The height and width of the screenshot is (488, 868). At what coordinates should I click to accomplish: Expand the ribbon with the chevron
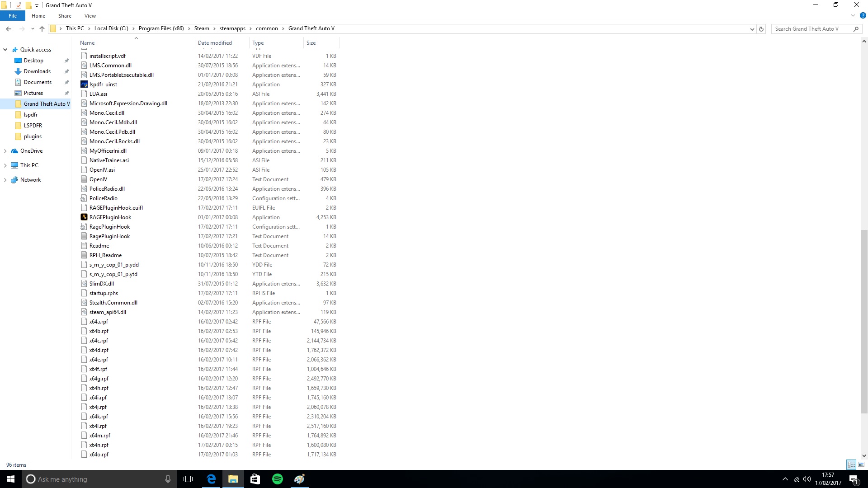click(853, 15)
